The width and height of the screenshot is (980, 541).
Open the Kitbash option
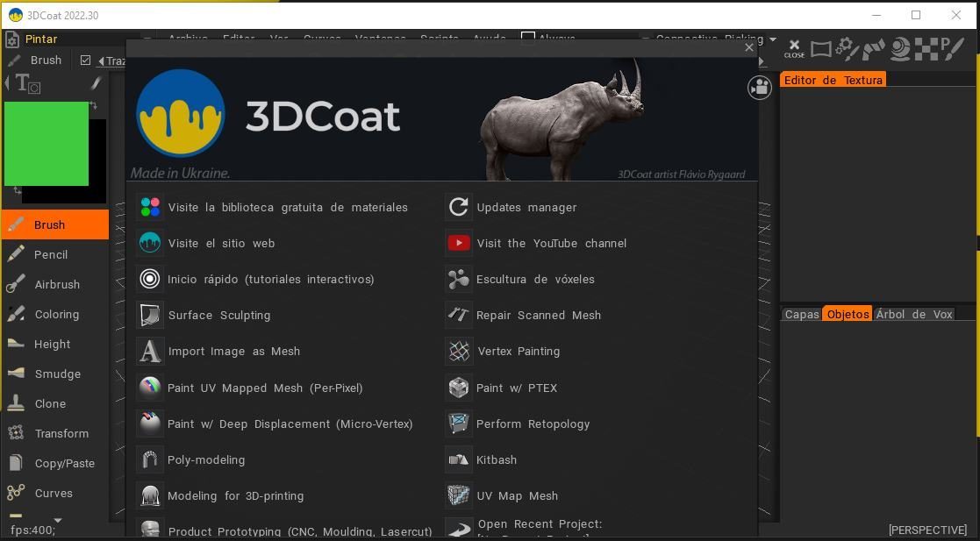tap(481, 459)
